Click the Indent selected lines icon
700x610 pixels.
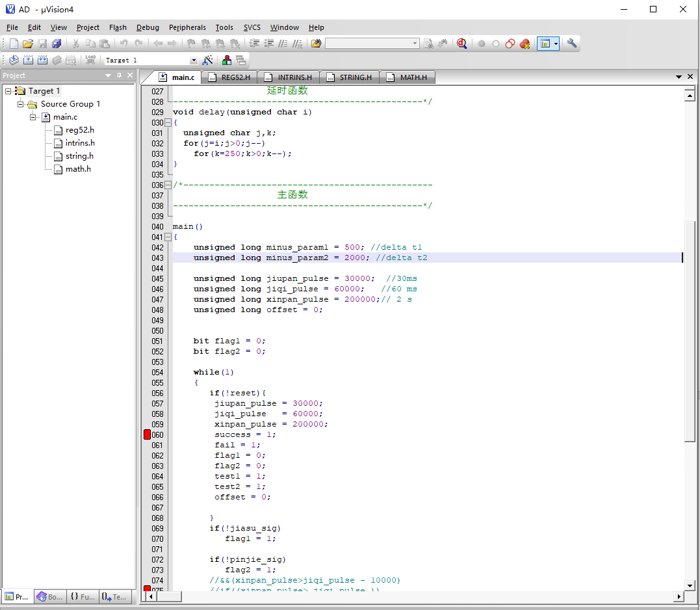point(255,44)
